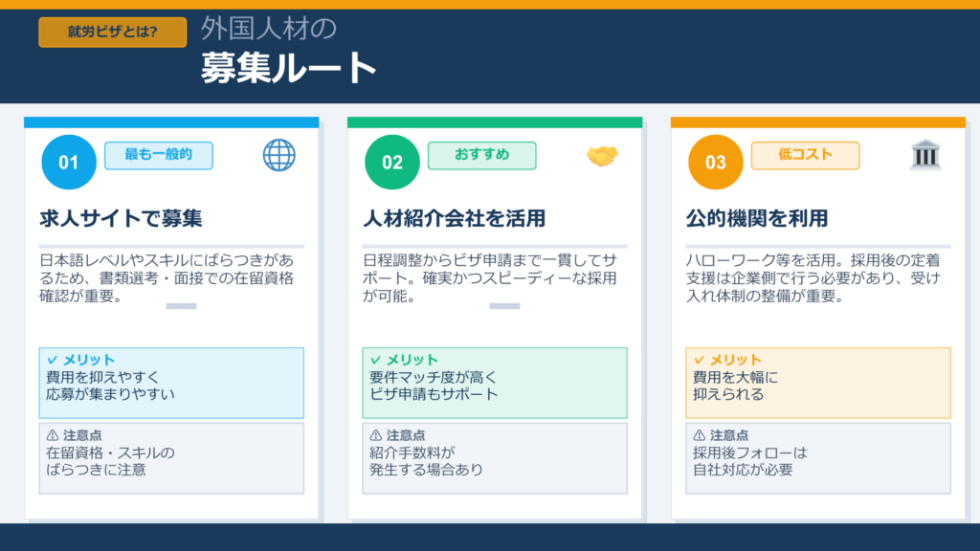Click the blue メリット box about 費用を抑えやすく

171,383
